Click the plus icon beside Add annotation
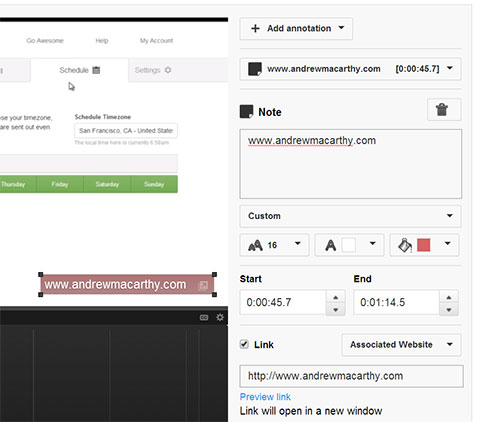This screenshot has height=422, width=480. [255, 29]
